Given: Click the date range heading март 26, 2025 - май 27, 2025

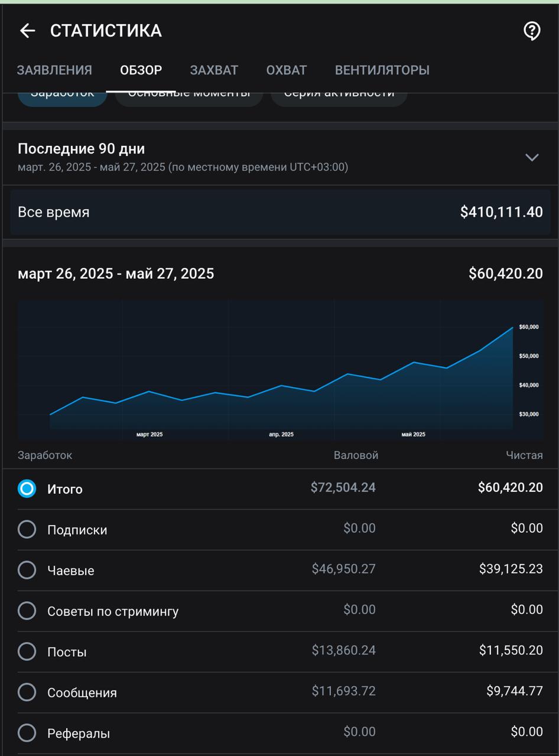Looking at the screenshot, I should point(116,273).
